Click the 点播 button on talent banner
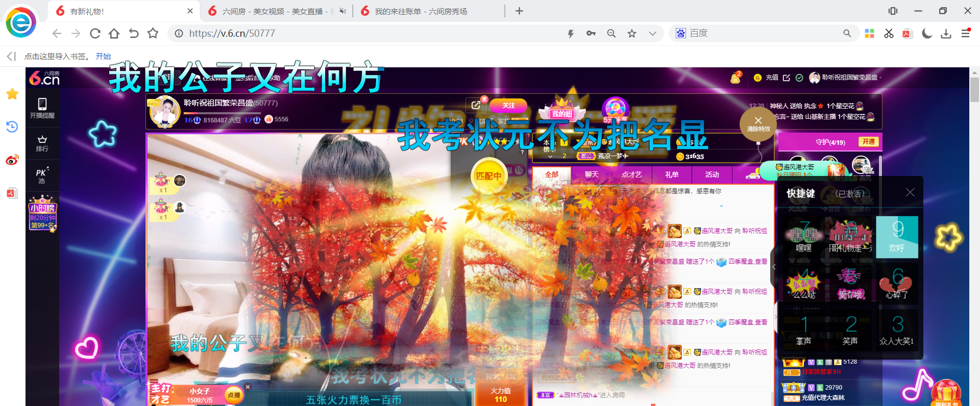This screenshot has height=406, width=980. click(x=234, y=395)
